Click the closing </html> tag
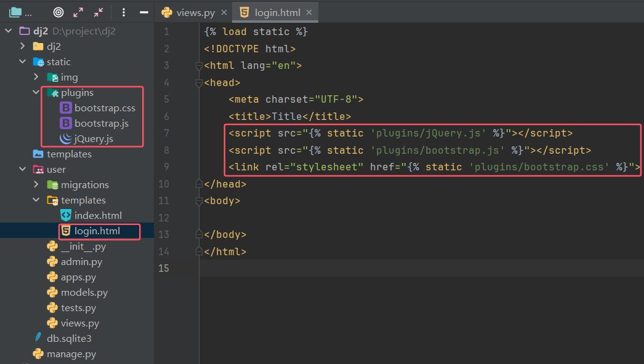This screenshot has height=364, width=644. (x=225, y=251)
